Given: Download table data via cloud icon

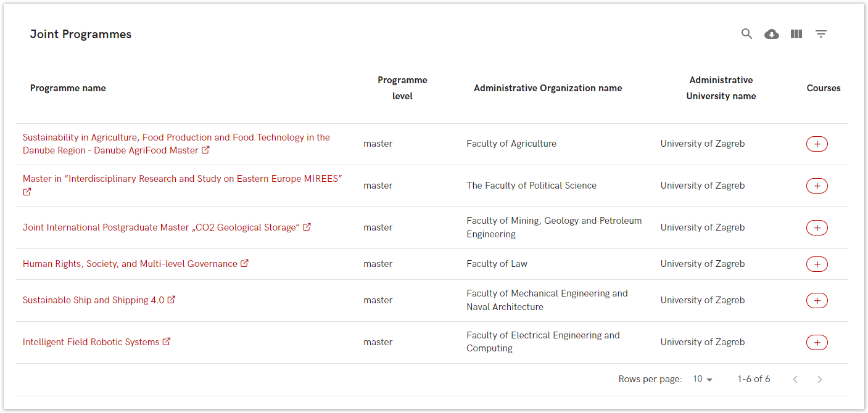Looking at the screenshot, I should (771, 34).
